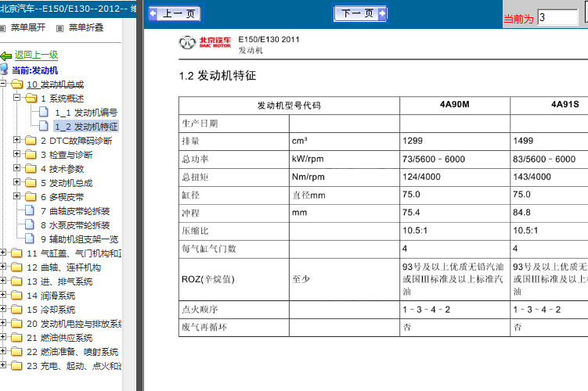The height and width of the screenshot is (391, 588).
Task: Click folder icon for 2 DTC故障码诊断
Action: [31, 141]
